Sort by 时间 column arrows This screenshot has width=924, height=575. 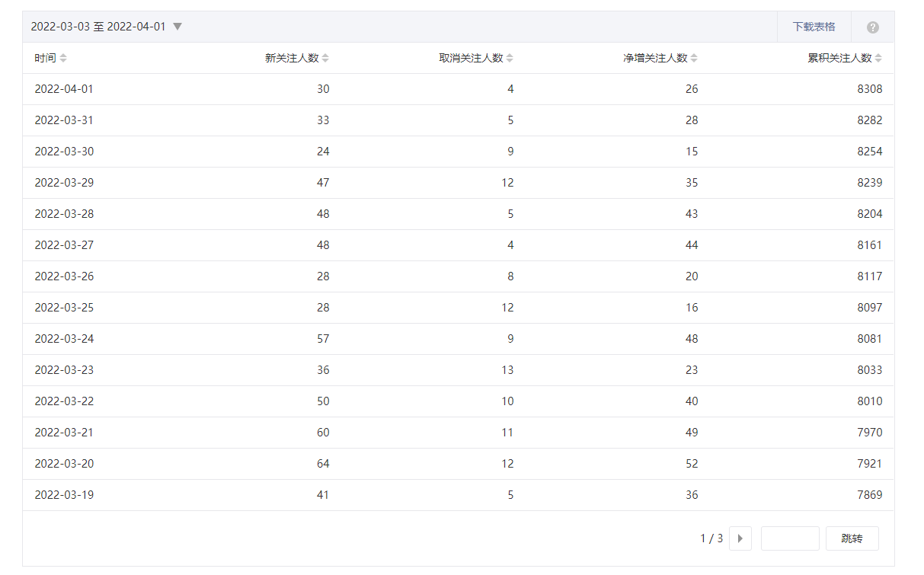[x=63, y=58]
